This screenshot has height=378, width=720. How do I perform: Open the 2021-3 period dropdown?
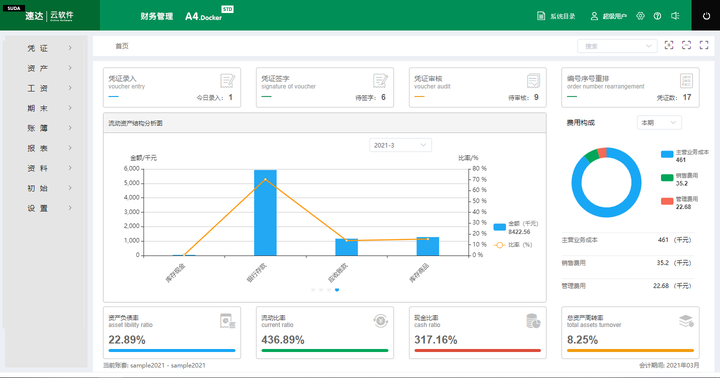tap(400, 145)
